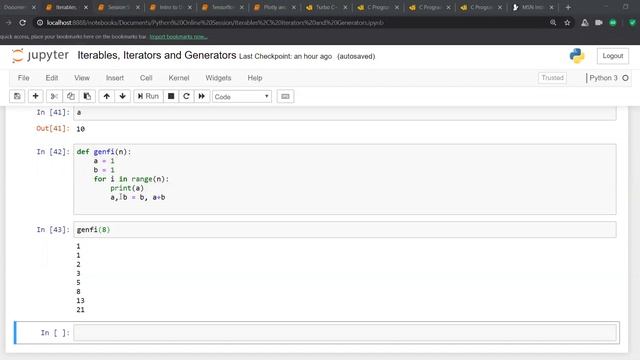
Task: Open the Edit menu
Action: [52, 78]
